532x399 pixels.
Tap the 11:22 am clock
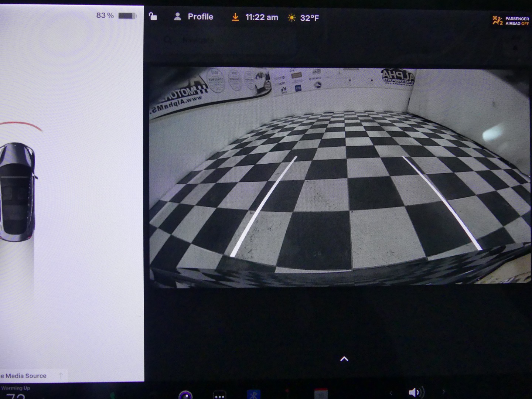coord(262,17)
